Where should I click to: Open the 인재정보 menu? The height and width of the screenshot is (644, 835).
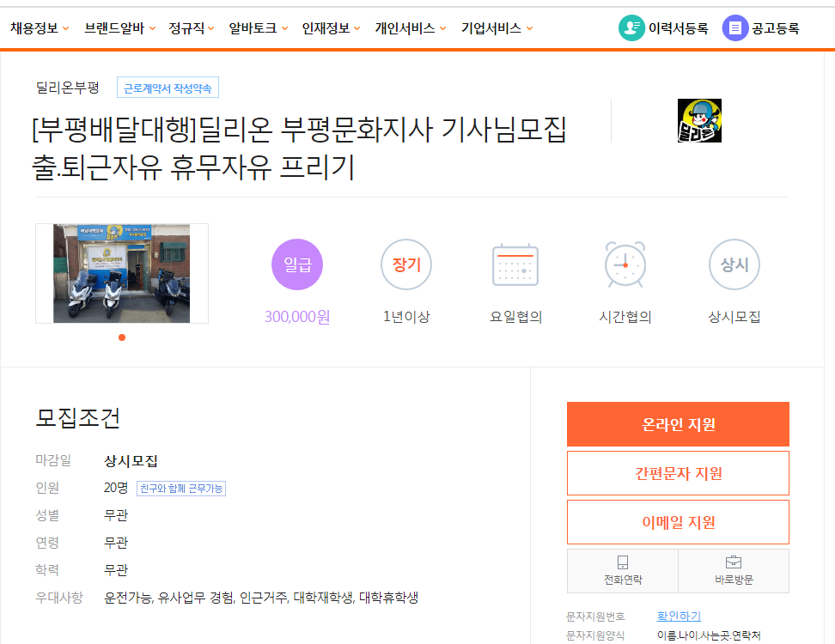tap(326, 28)
